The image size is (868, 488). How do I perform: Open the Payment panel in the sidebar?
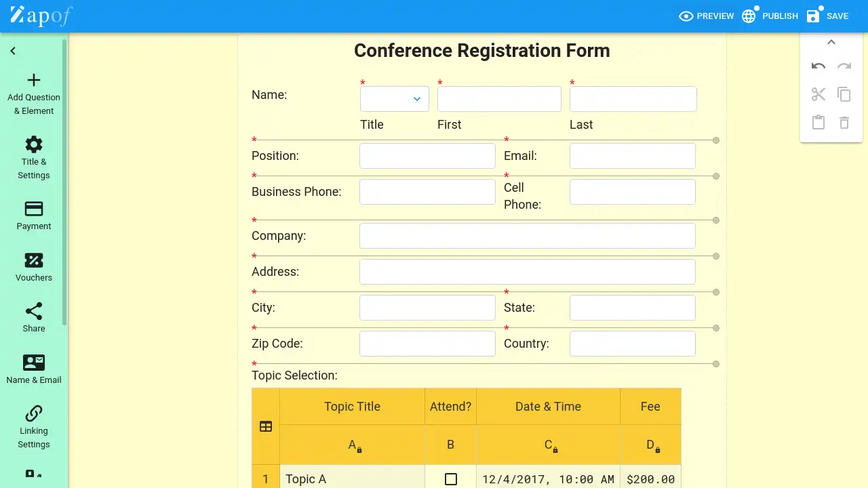[33, 216]
